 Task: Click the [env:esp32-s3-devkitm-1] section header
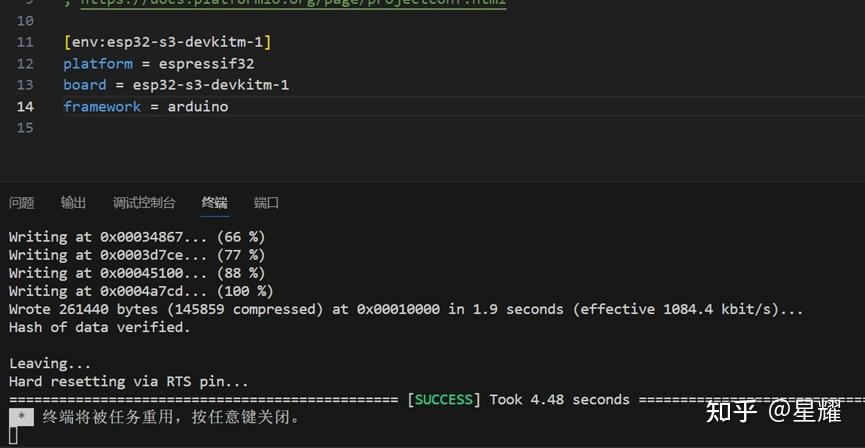tap(167, 42)
